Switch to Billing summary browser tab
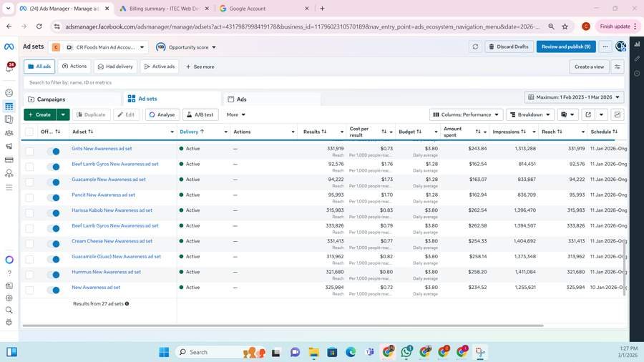The image size is (644, 362). pos(163,8)
